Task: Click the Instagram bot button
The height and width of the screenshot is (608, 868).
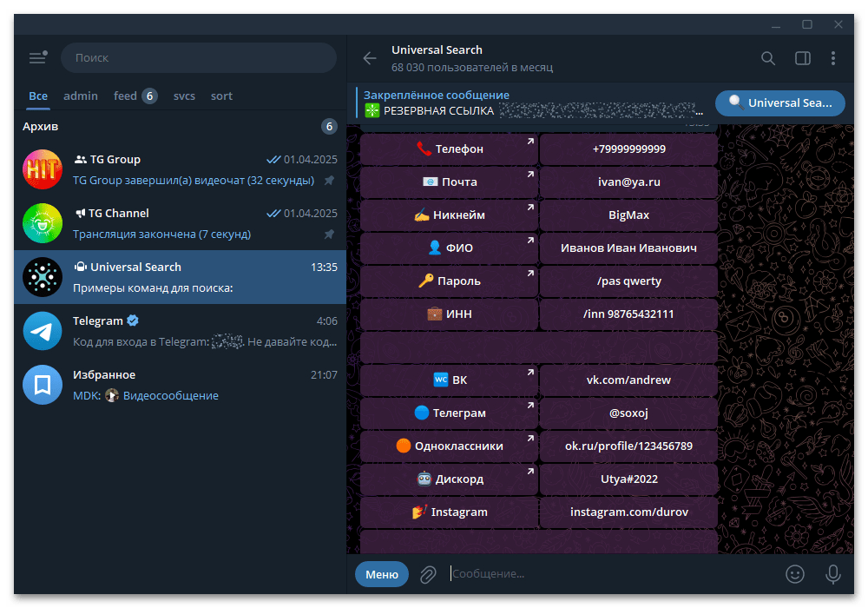Action: coord(449,512)
